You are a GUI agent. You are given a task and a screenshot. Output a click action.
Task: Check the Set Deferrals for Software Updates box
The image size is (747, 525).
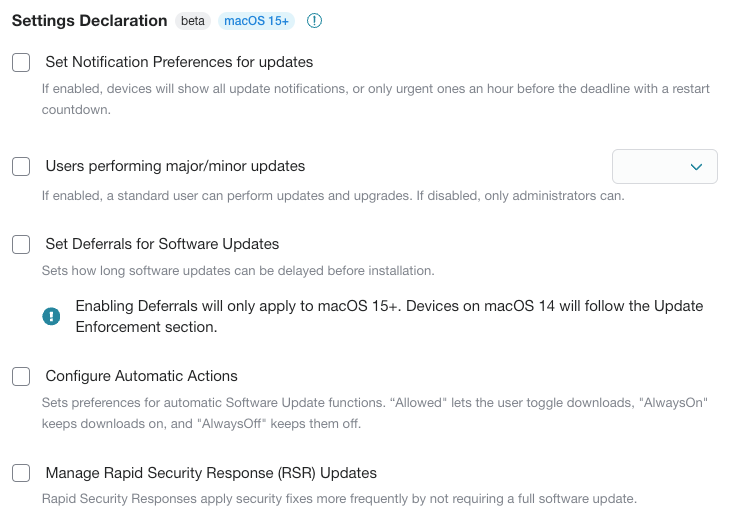21,244
